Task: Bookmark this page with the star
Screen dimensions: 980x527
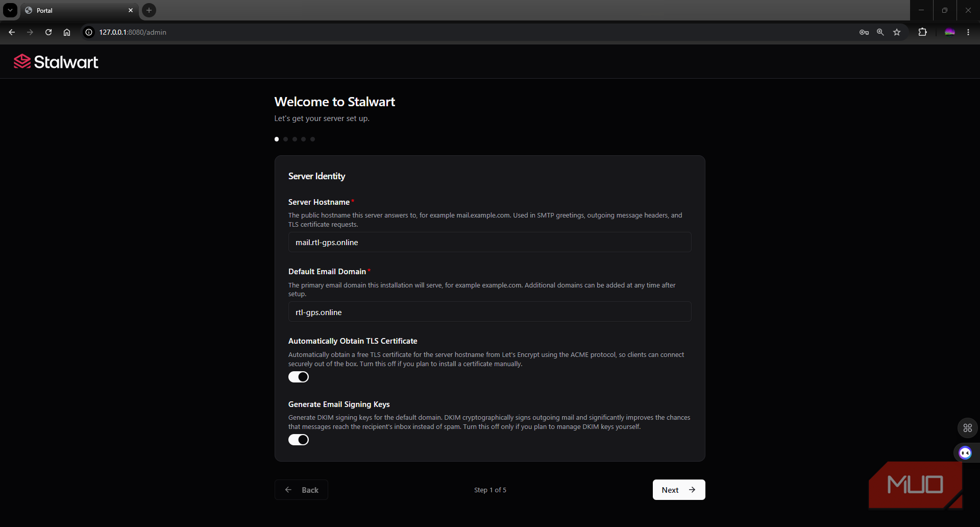Action: pos(897,32)
